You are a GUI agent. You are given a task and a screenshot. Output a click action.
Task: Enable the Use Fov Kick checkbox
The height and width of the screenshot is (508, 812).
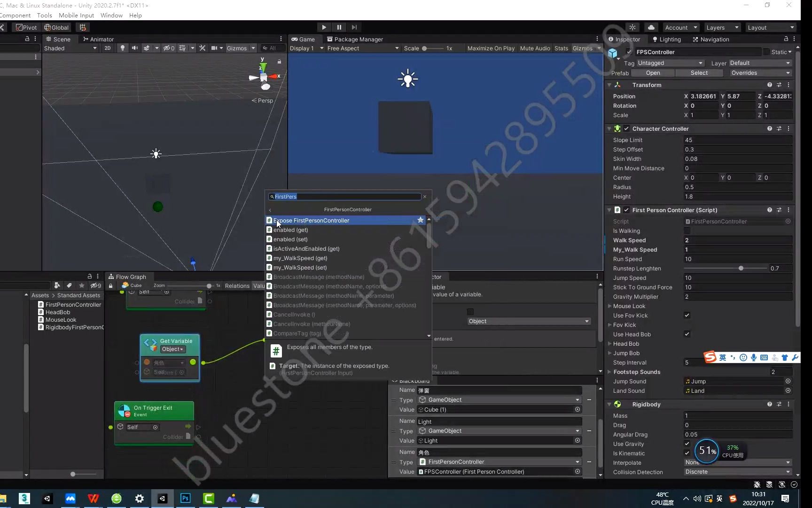[687, 316]
